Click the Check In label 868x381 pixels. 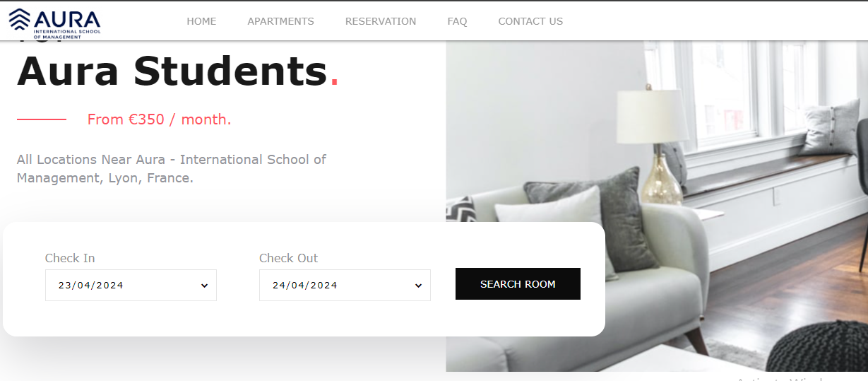click(70, 258)
